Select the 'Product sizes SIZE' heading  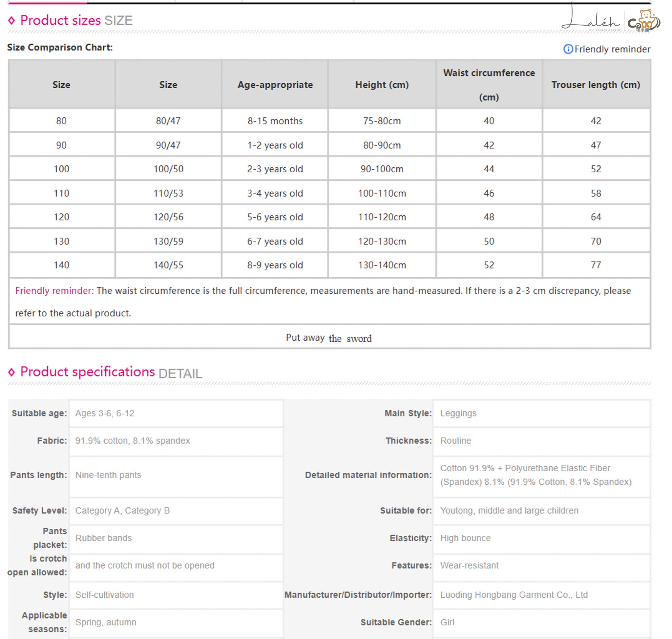[x=76, y=20]
